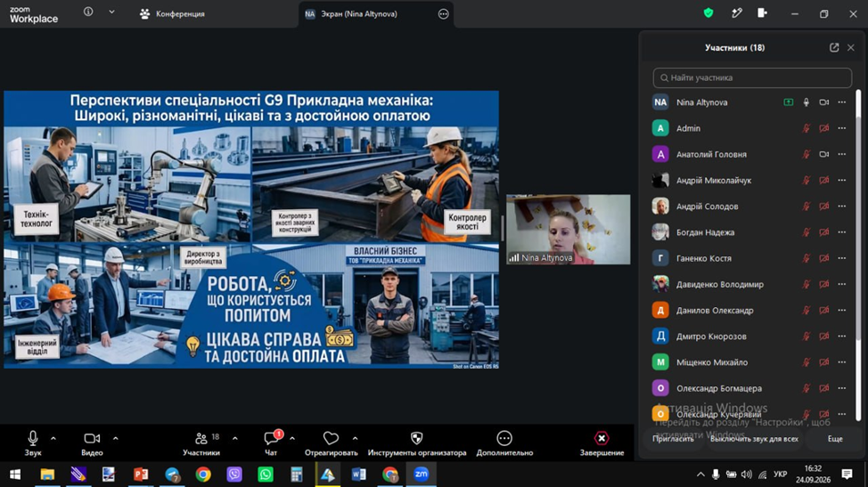Open the screen share options ellipsis
868x487 pixels.
pyautogui.click(x=444, y=14)
